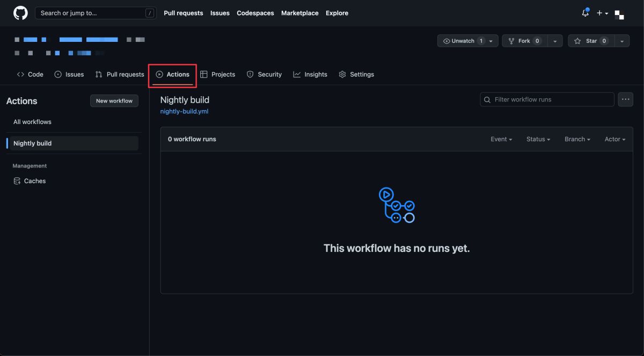Click the star icon in Star button
Screen dimensions: 644x356
coord(577,41)
